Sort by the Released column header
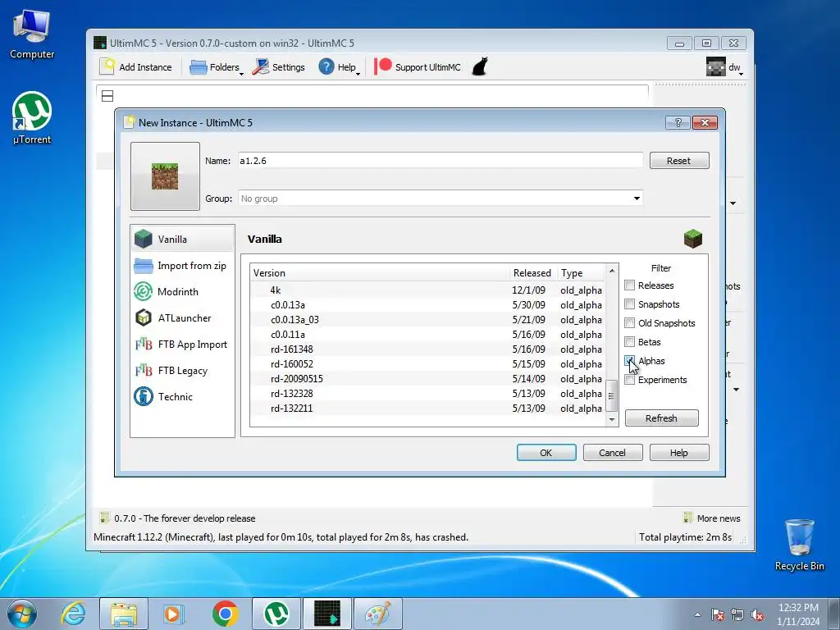The height and width of the screenshot is (630, 840). 533,272
